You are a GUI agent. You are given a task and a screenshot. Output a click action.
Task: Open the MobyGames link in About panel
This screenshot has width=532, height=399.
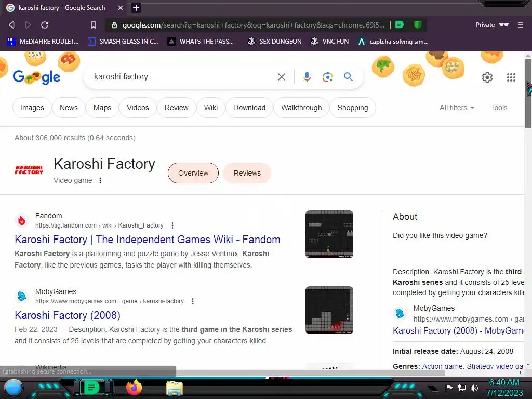coord(458,330)
